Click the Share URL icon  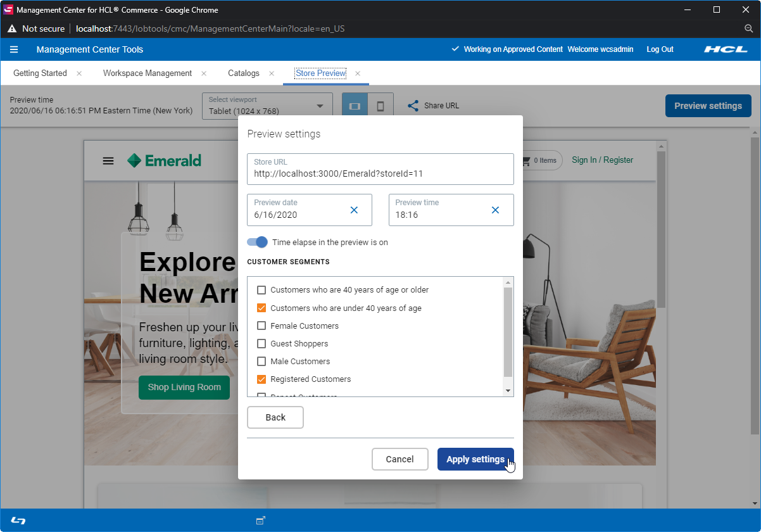point(413,106)
